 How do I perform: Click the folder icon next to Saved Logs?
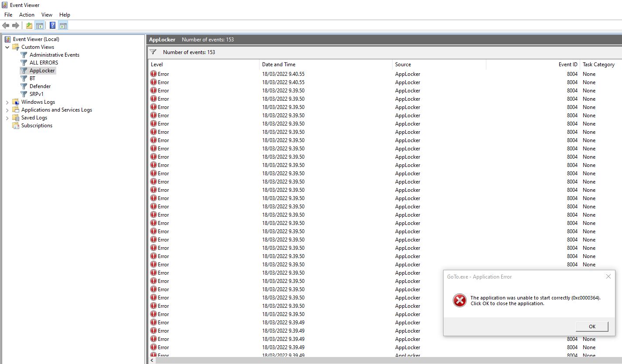16,118
